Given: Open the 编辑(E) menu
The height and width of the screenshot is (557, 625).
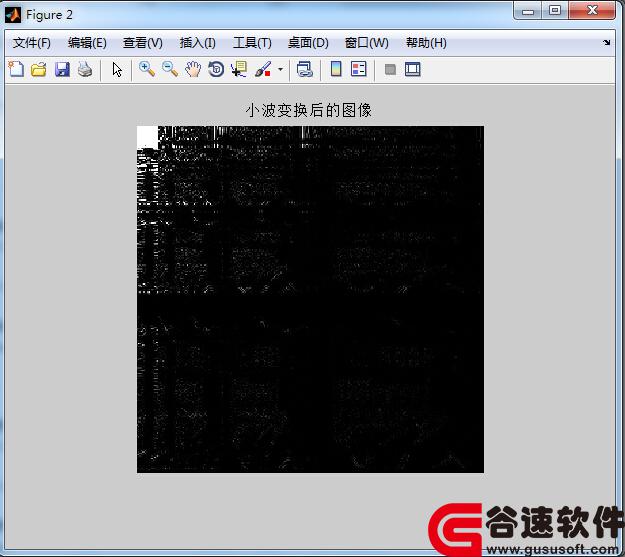Looking at the screenshot, I should click(x=87, y=43).
